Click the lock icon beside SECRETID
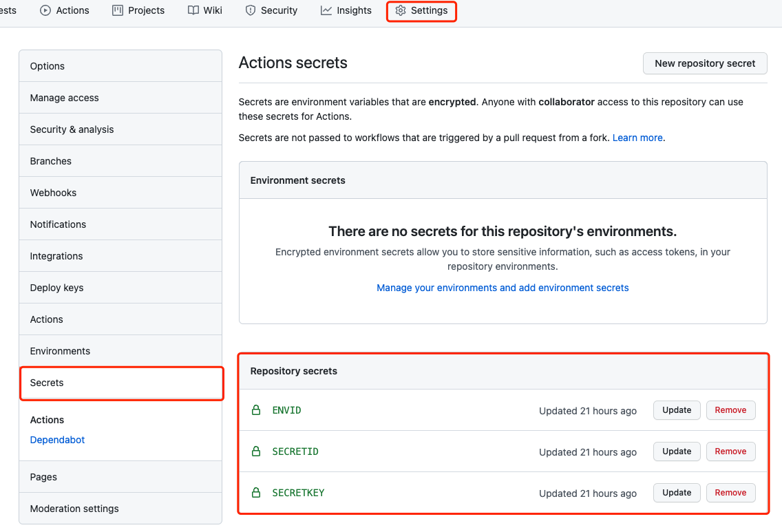 click(x=256, y=451)
